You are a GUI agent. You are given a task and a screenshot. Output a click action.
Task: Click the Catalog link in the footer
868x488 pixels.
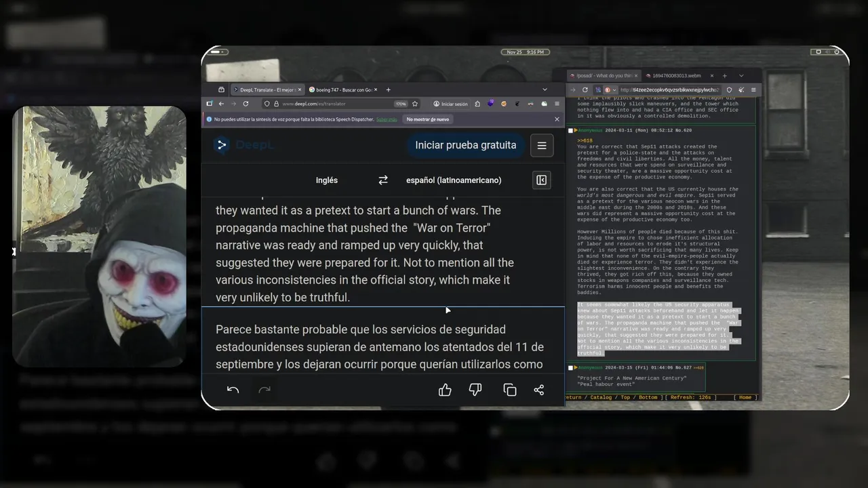pyautogui.click(x=601, y=397)
